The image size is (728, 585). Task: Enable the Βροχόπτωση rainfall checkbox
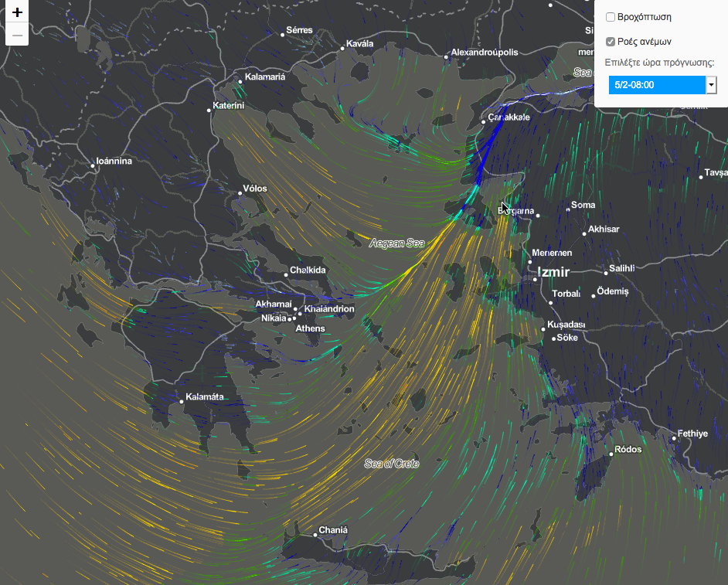coord(611,17)
